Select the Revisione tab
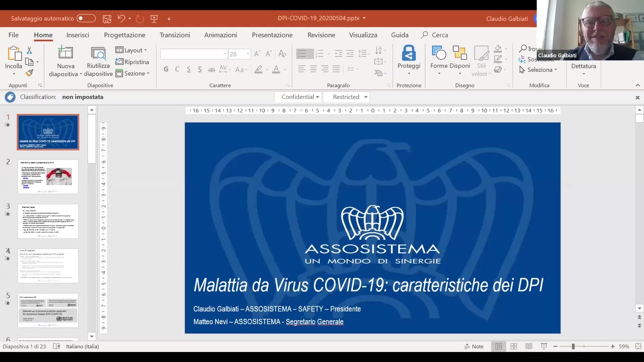The image size is (644, 362). click(321, 35)
